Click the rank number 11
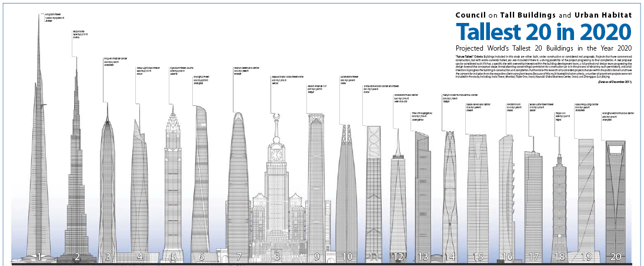This screenshot has width=644, height=266. click(373, 257)
